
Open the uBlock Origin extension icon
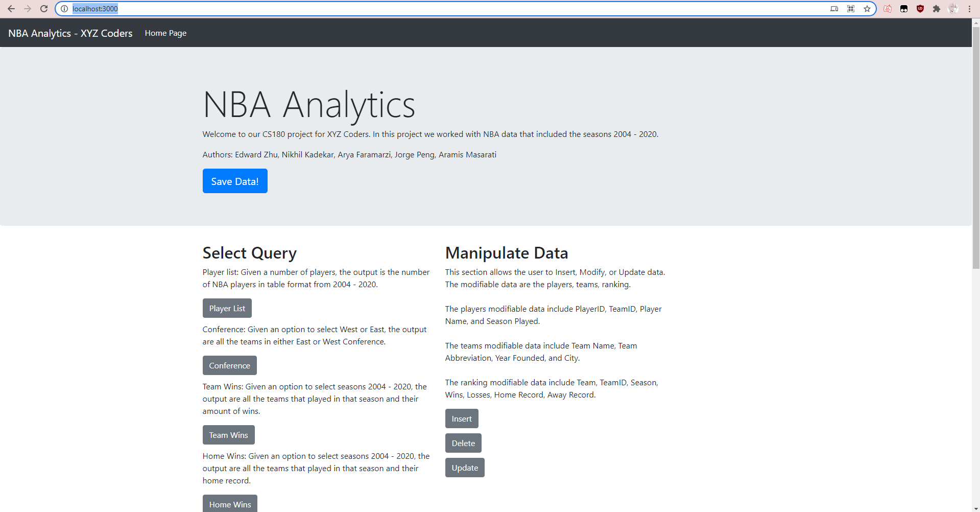(x=920, y=9)
